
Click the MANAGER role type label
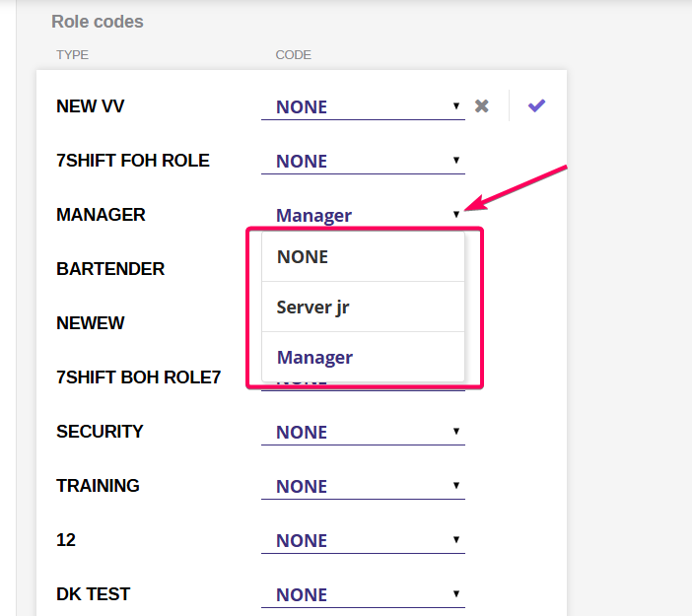pyautogui.click(x=101, y=215)
